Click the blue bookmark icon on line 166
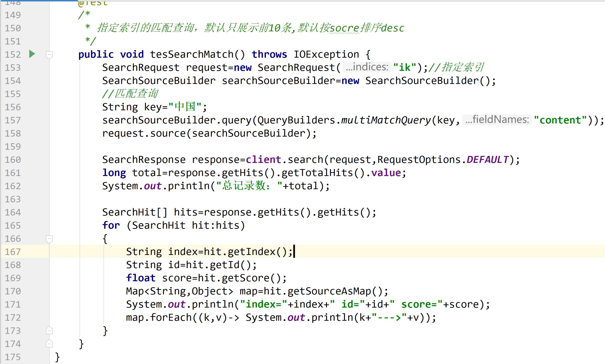This screenshot has width=605, height=364. 51,238
